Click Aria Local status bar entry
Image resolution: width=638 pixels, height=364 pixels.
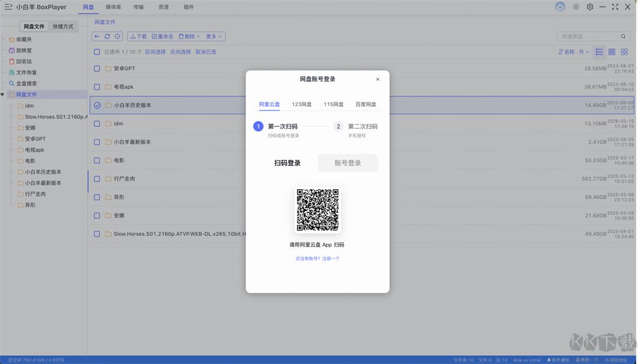pyautogui.click(x=527, y=360)
